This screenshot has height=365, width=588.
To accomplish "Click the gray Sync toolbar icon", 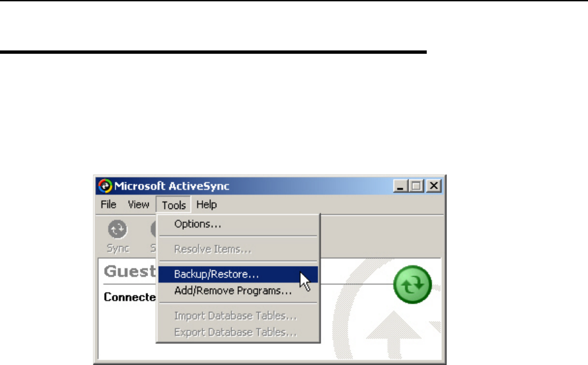I will 117,229.
